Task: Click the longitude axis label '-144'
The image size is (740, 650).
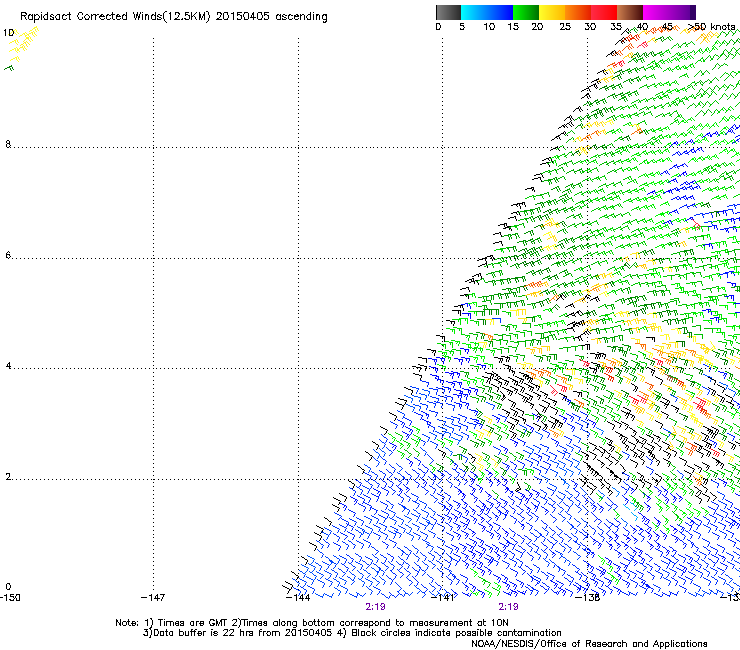Action: pos(298,598)
